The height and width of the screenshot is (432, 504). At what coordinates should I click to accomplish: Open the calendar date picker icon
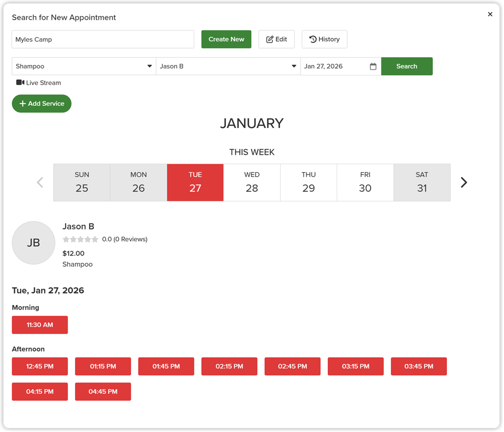(373, 66)
